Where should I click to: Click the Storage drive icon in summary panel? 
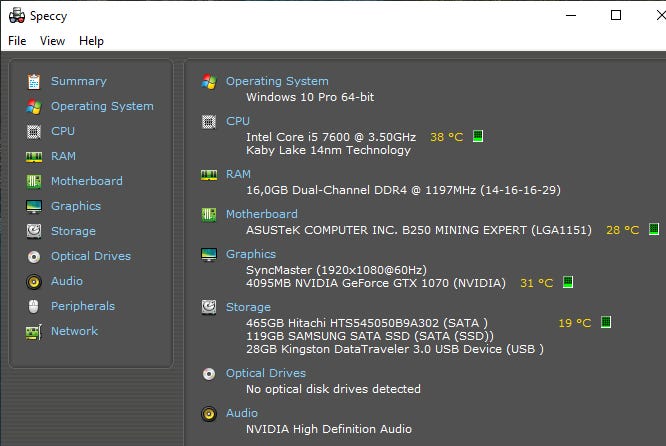(x=209, y=308)
